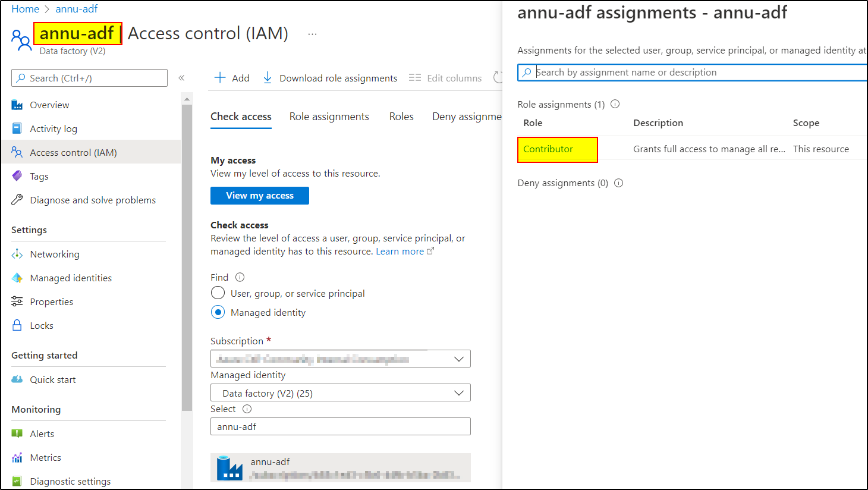868x490 pixels.
Task: Click the Edit columns button
Action: click(445, 78)
